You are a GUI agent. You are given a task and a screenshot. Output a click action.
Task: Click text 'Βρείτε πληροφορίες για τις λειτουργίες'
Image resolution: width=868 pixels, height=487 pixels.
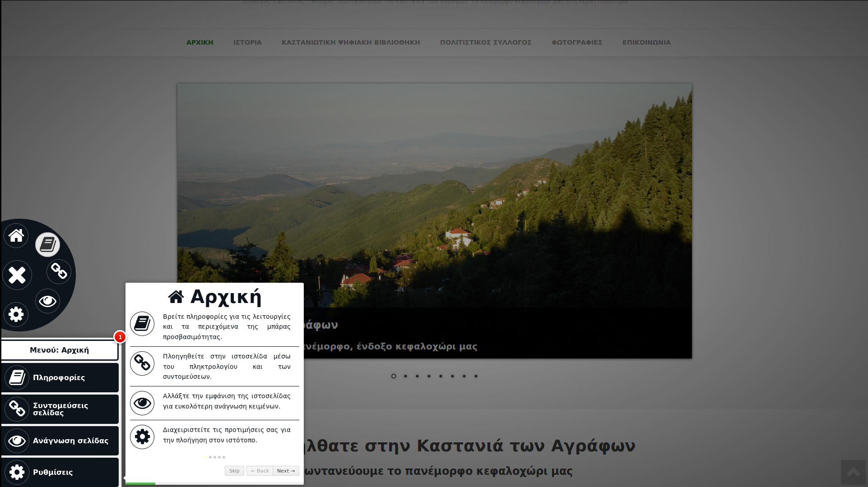(x=227, y=317)
